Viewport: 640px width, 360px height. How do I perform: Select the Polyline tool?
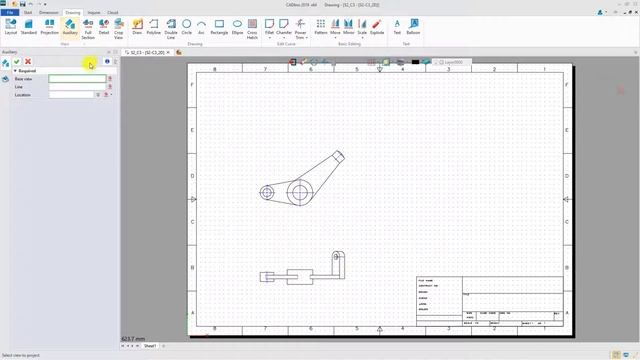(x=153, y=27)
